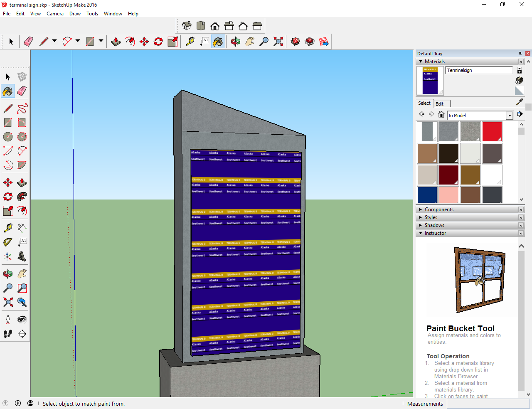Expand the Shadows panel
The height and width of the screenshot is (409, 532).
421,225
